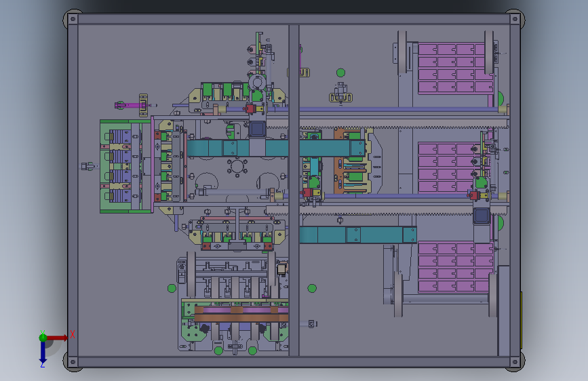
Task: Select the long teal conveyor bar crossing the center beam
Action: click(275, 148)
